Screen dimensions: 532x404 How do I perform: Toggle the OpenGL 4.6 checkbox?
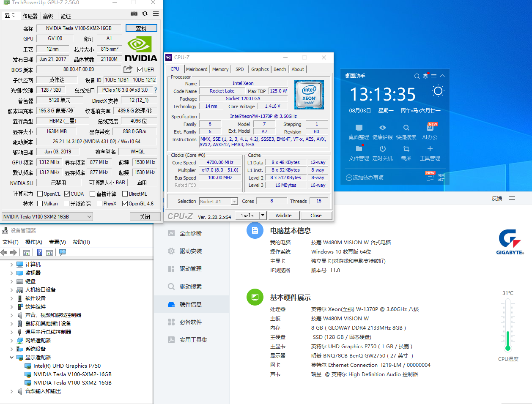[125, 204]
